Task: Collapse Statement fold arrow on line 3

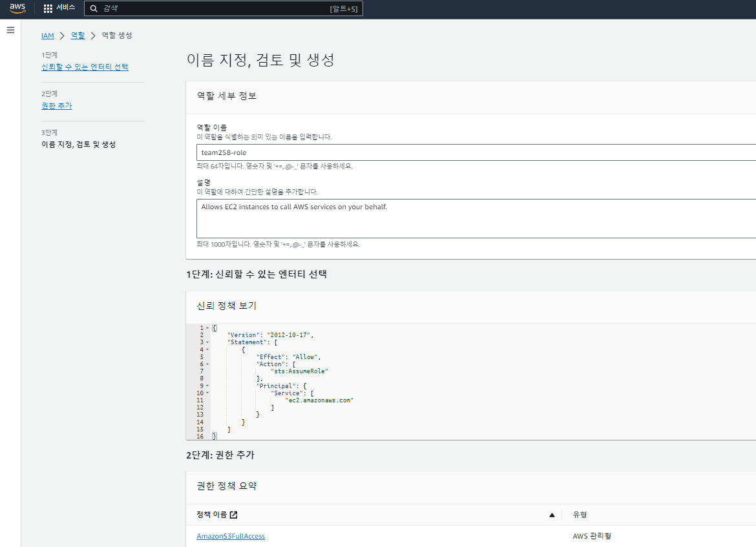Action: 208,342
